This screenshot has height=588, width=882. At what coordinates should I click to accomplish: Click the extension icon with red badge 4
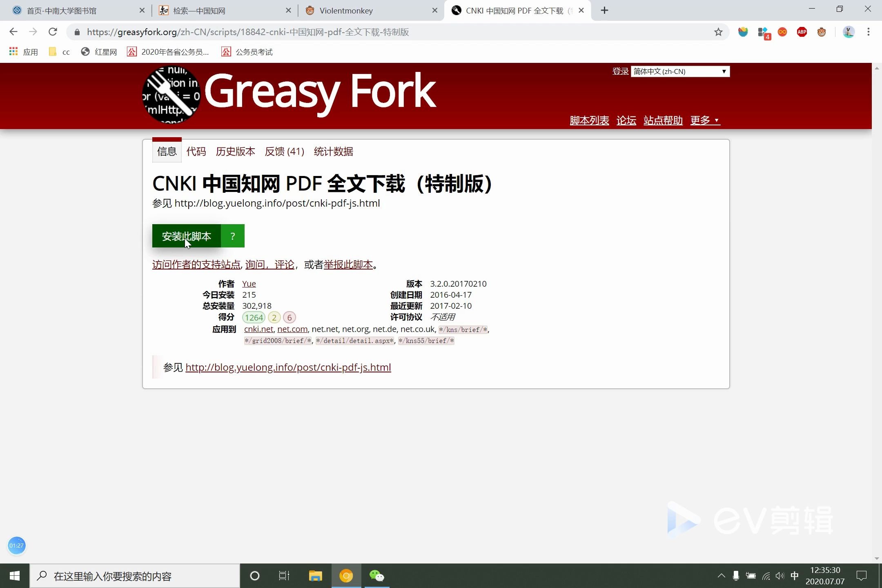[763, 33]
